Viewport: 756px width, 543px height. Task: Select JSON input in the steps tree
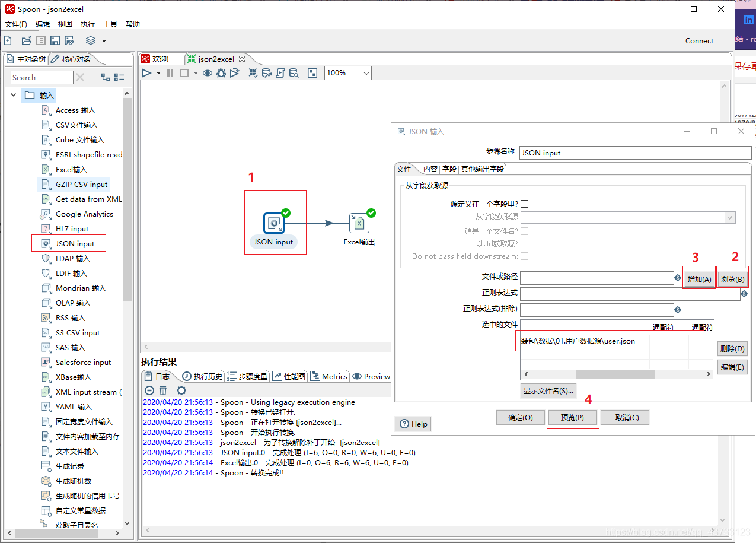pos(75,243)
